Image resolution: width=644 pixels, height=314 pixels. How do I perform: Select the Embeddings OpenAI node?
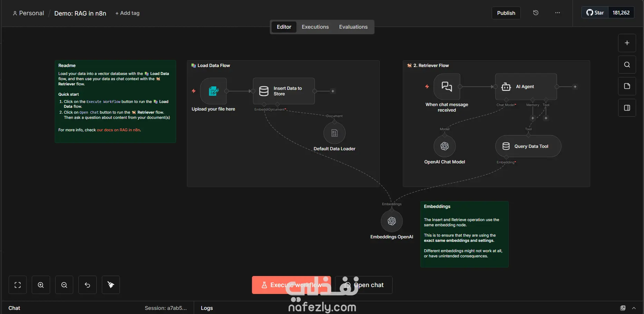coord(392,221)
